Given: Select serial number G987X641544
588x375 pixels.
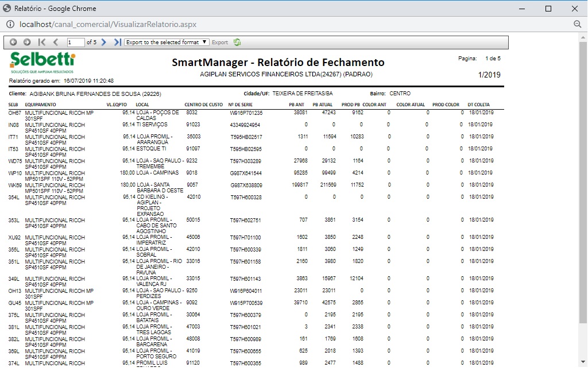Looking at the screenshot, I should click(246, 173).
